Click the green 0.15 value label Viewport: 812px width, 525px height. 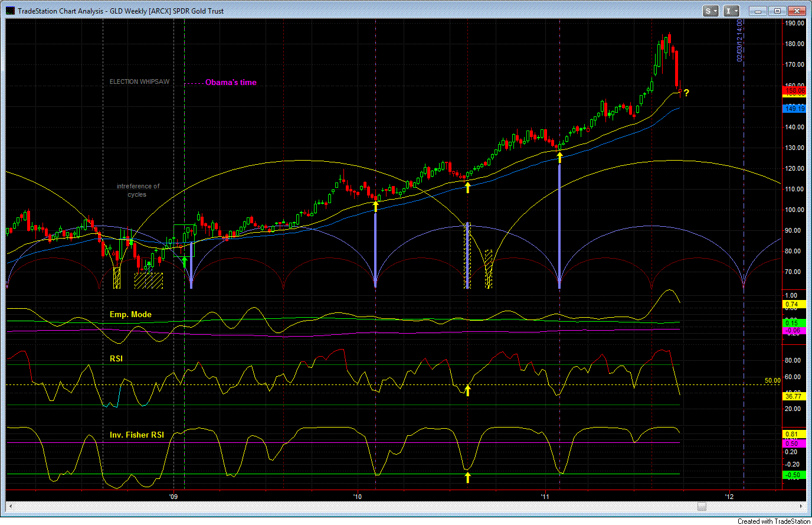pos(794,322)
